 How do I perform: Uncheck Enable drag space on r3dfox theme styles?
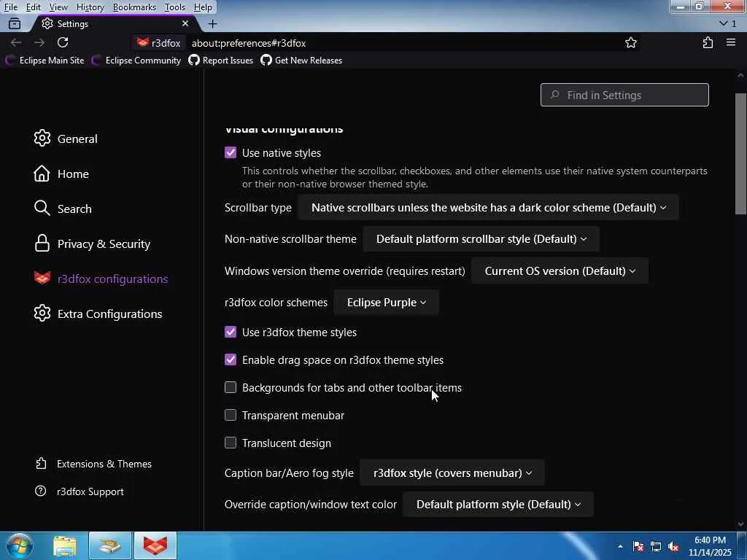pyautogui.click(x=231, y=359)
